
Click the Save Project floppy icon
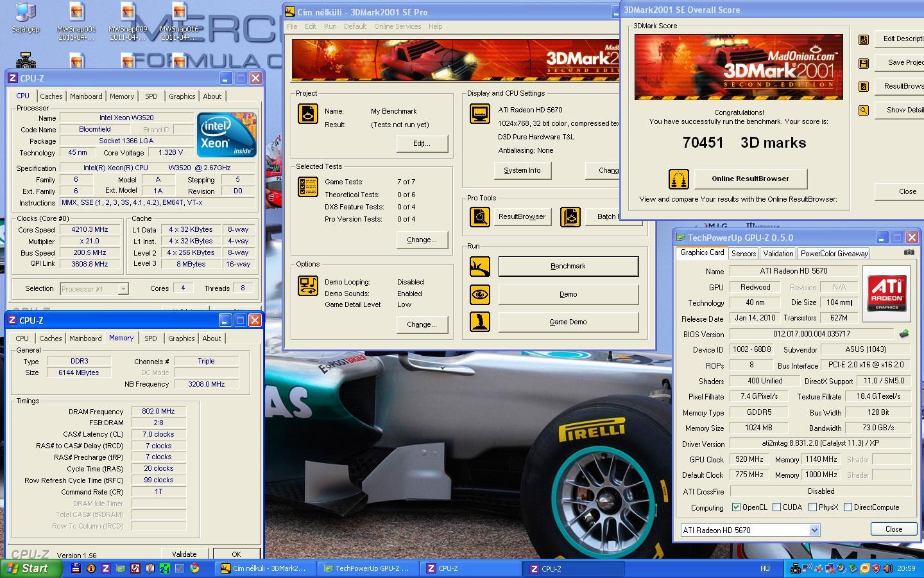864,63
